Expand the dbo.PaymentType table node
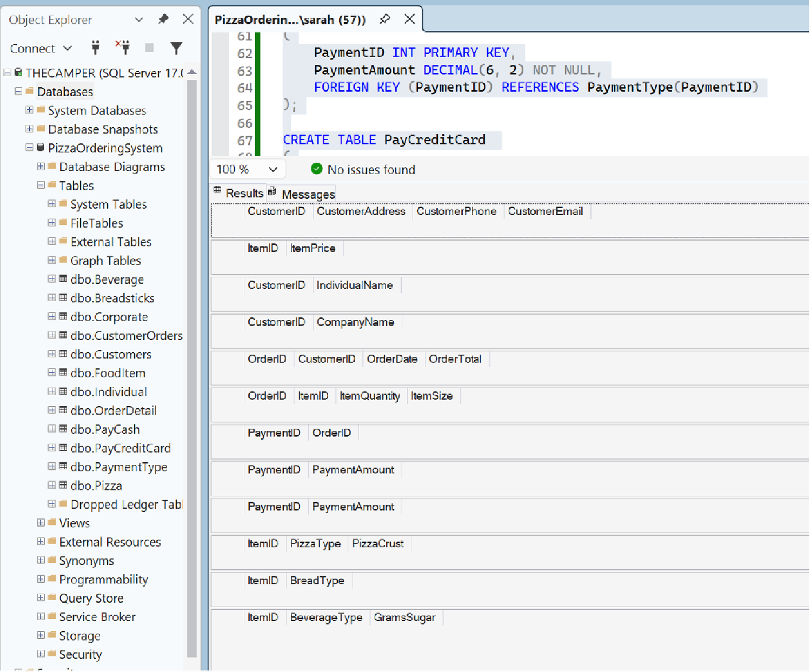 click(52, 466)
